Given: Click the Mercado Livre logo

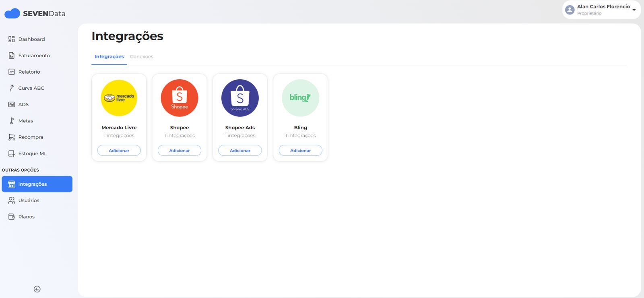Looking at the screenshot, I should 119,98.
